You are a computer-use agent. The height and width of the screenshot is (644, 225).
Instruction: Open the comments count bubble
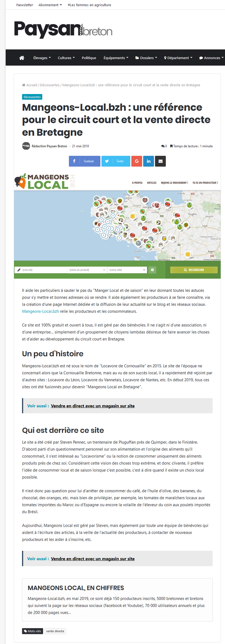164,146
